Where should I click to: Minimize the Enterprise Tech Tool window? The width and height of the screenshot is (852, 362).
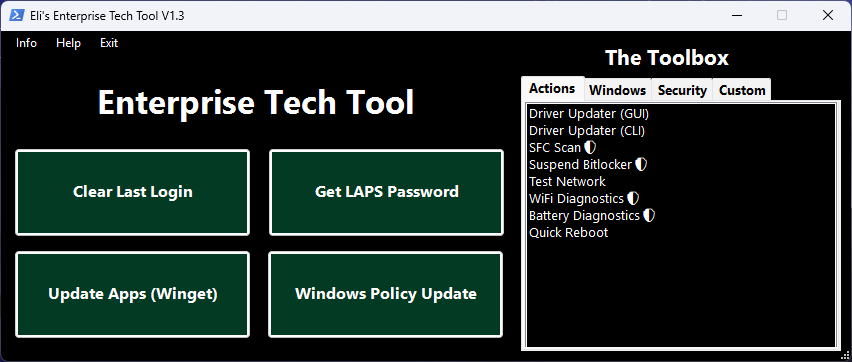[736, 15]
